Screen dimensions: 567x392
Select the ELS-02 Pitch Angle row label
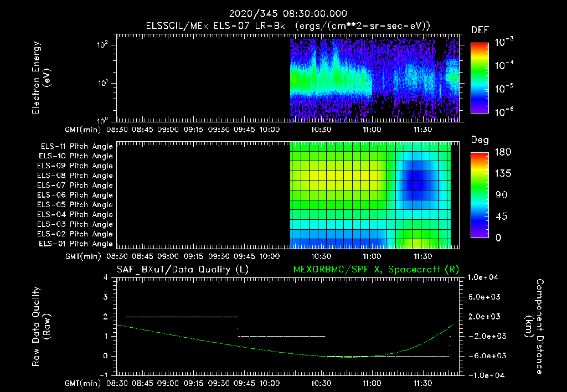coord(75,234)
